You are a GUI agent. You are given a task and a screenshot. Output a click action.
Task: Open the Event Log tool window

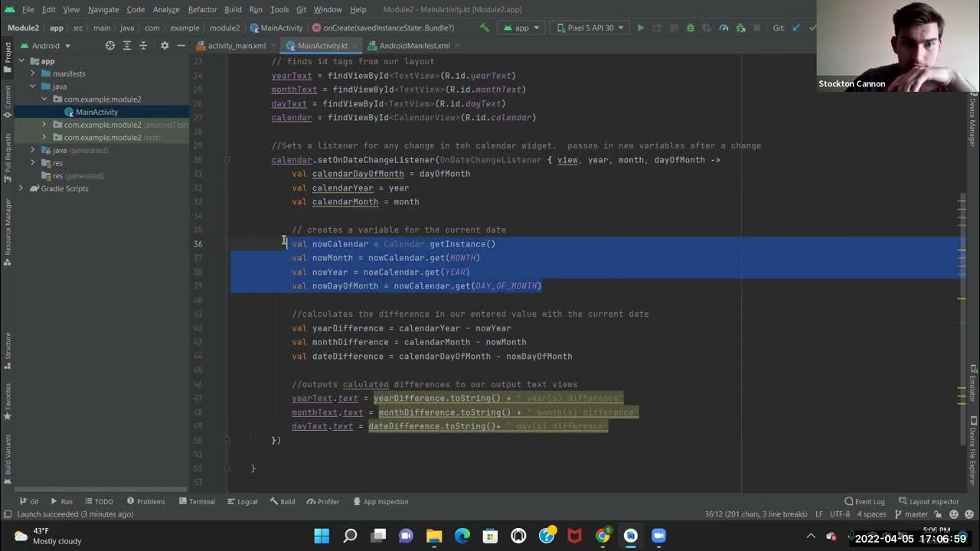pyautogui.click(x=864, y=501)
